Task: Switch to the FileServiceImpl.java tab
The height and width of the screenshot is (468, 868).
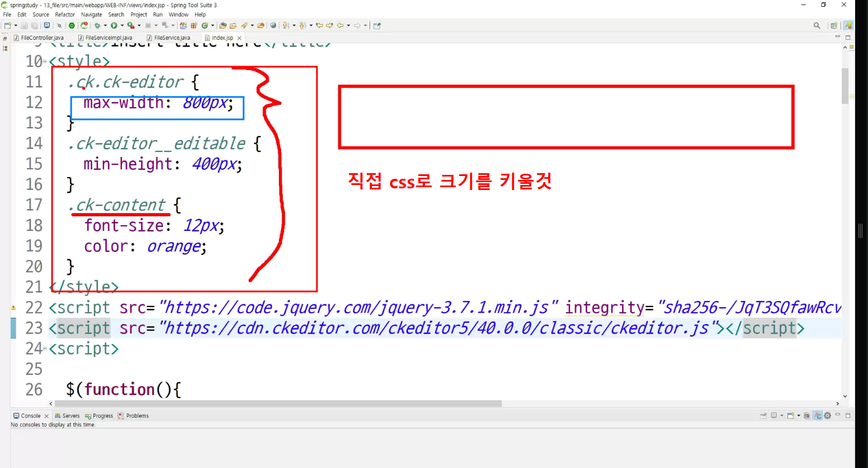Action: point(105,38)
